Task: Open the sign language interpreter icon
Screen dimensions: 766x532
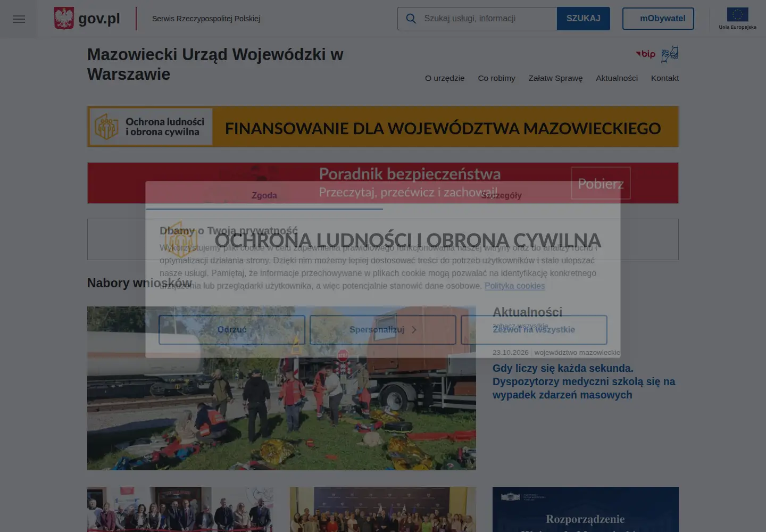Action: click(x=670, y=54)
